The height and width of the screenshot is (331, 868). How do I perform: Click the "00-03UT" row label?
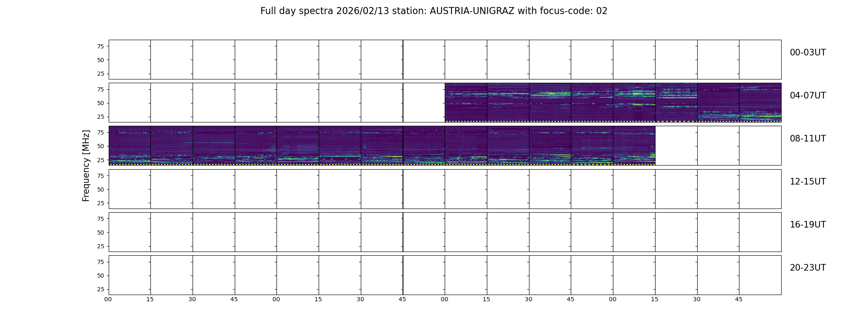[808, 53]
